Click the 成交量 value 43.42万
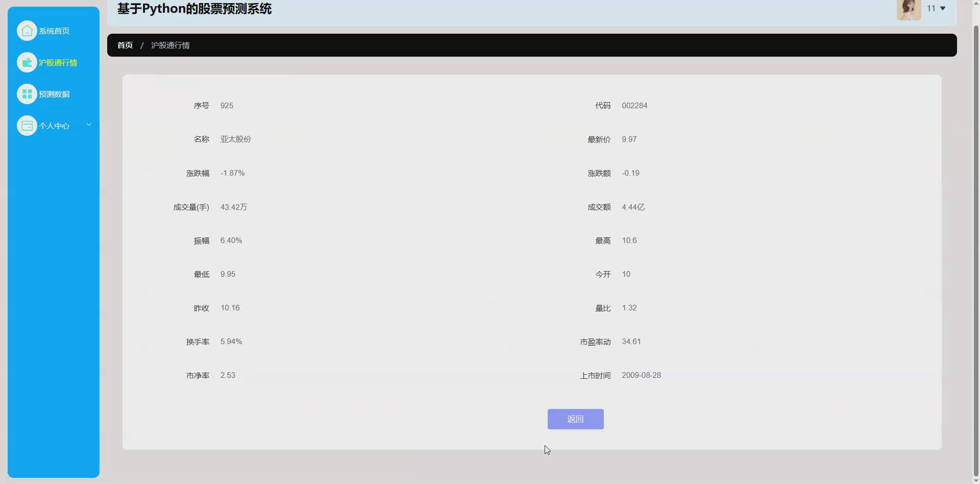Viewport: 980px width, 484px height. [234, 207]
